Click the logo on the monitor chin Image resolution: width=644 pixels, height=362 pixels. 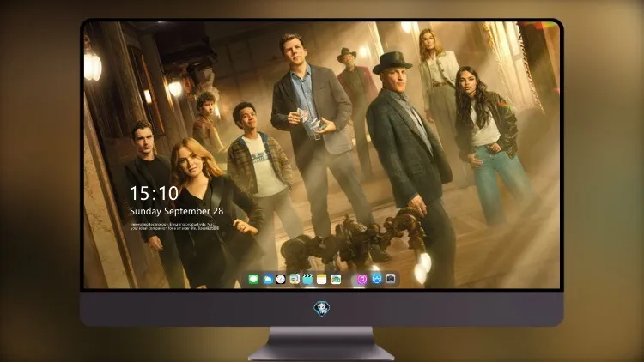click(x=322, y=309)
